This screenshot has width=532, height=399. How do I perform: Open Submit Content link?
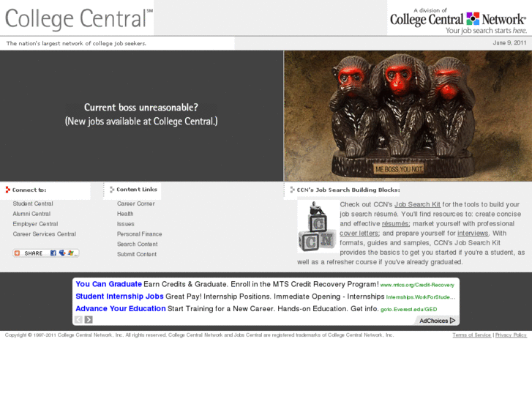(x=137, y=254)
